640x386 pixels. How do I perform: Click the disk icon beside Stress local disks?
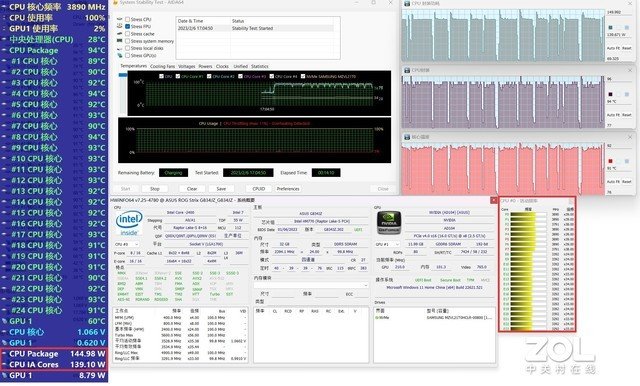pyautogui.click(x=120, y=48)
